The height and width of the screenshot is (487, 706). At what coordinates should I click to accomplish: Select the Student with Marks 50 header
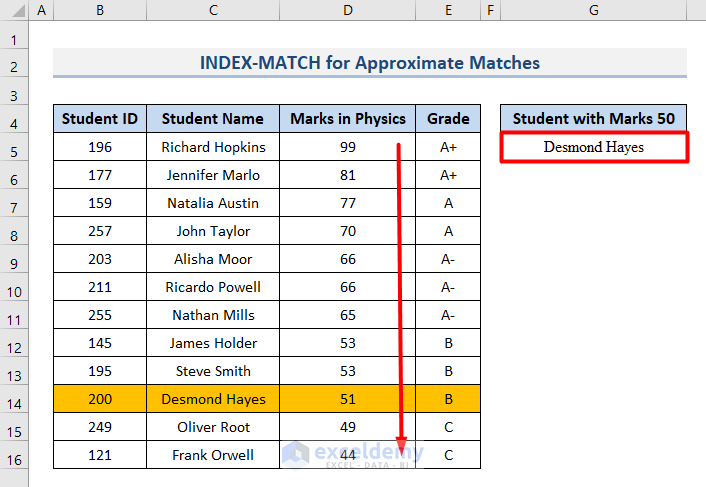[x=594, y=119]
